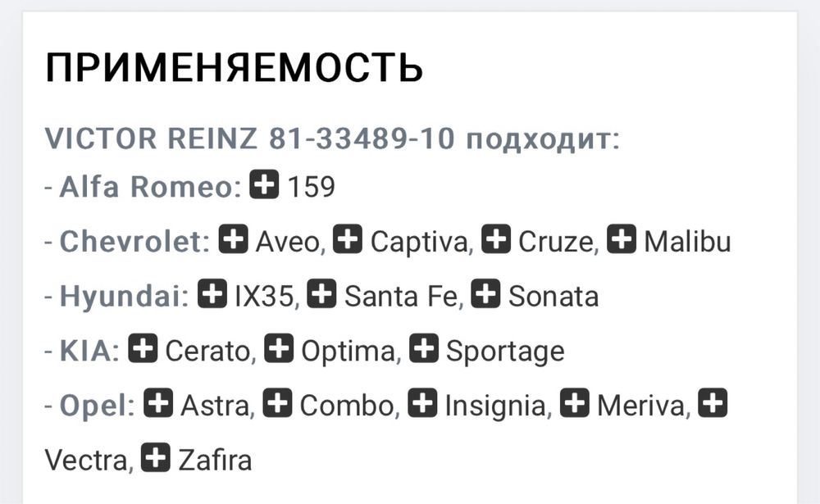Expand the plus icon before 159

(x=263, y=186)
